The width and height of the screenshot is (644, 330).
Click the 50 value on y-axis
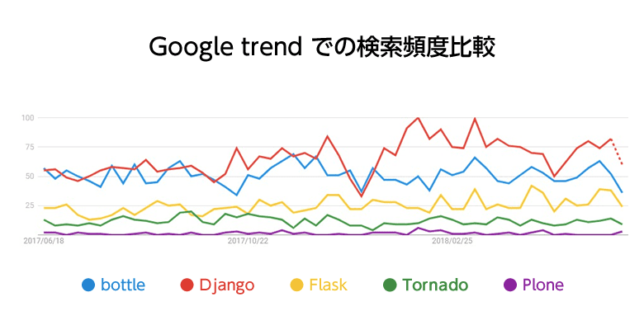click(29, 177)
